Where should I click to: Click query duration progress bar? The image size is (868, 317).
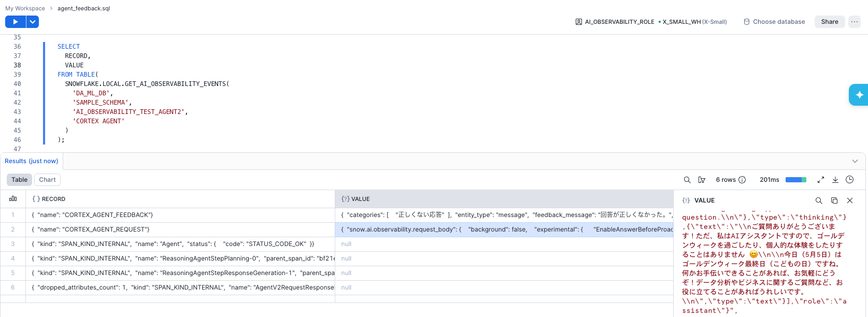(x=796, y=180)
